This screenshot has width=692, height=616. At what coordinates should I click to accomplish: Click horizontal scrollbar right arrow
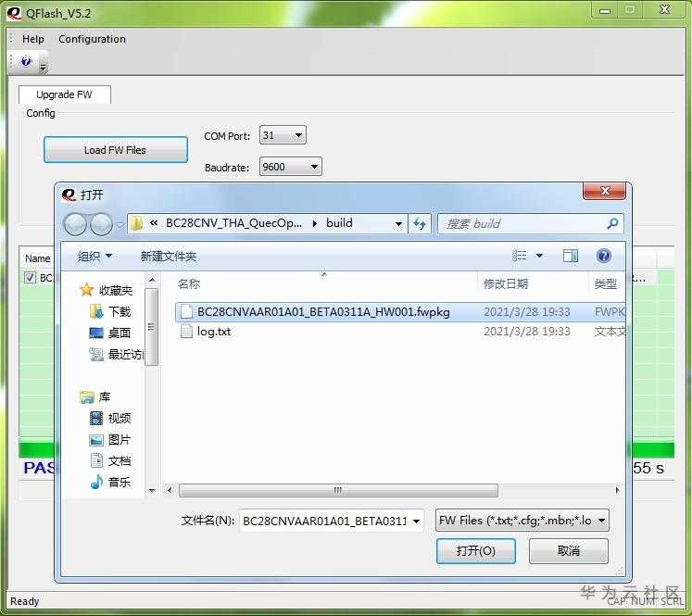(617, 490)
